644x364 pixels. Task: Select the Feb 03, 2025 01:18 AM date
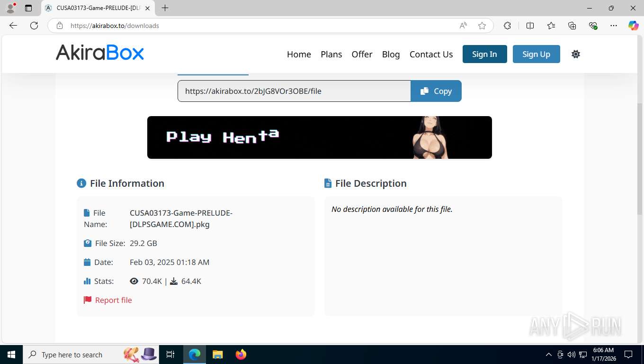pos(170,262)
